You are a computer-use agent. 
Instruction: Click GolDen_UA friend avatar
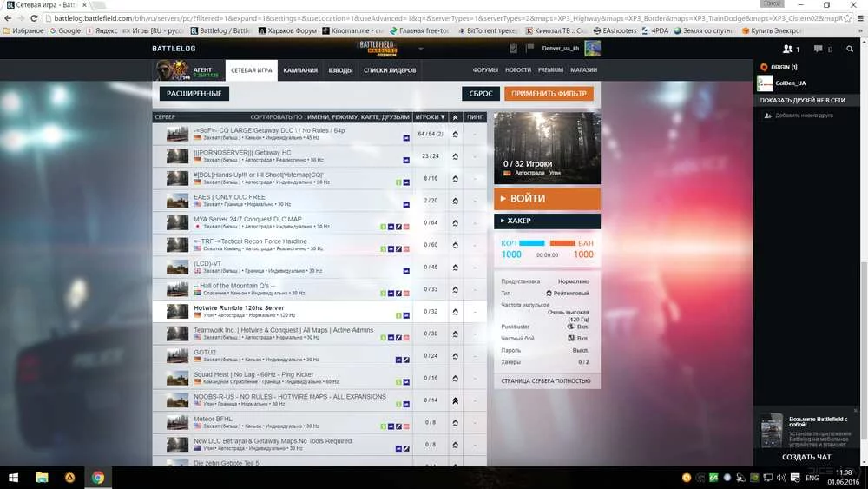coord(765,83)
